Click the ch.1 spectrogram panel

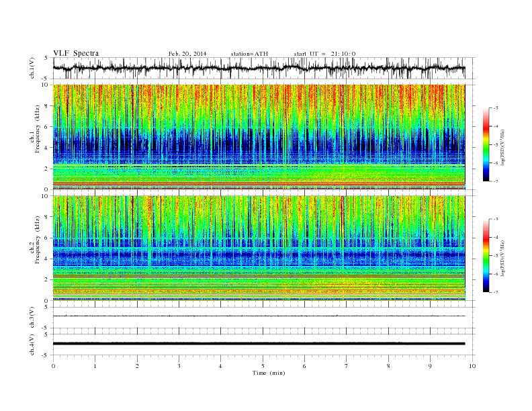coord(259,137)
